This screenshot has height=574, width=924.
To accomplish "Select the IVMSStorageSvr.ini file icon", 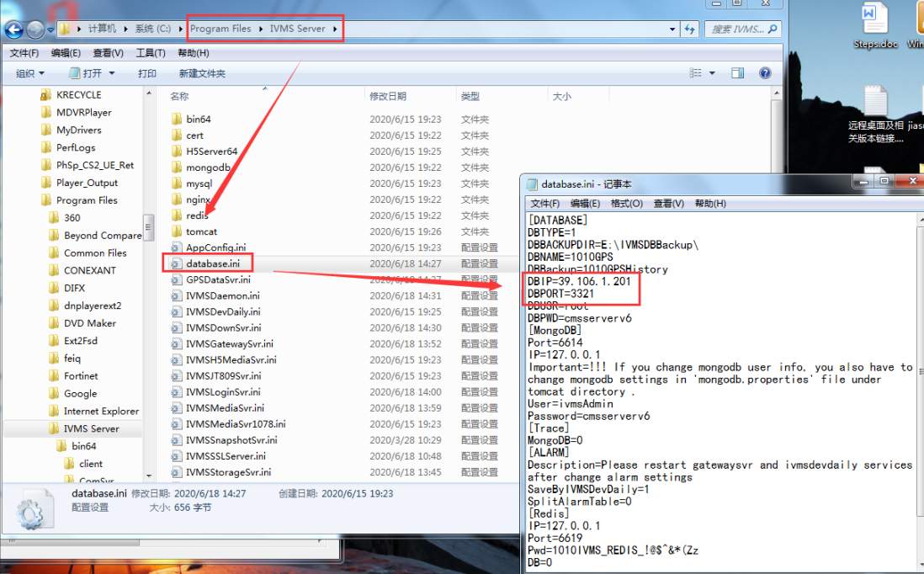I will [176, 472].
